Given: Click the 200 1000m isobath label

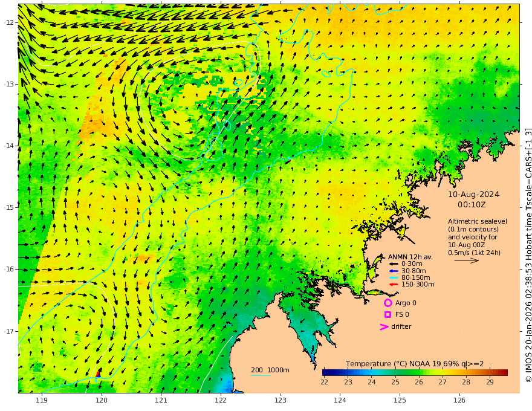Looking at the screenshot, I should click(270, 370).
